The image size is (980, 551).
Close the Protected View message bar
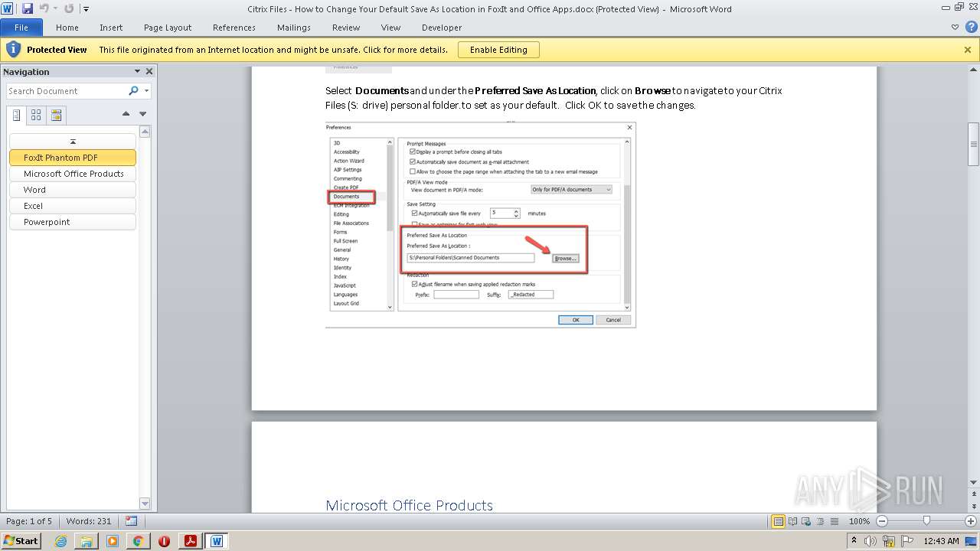click(x=968, y=50)
